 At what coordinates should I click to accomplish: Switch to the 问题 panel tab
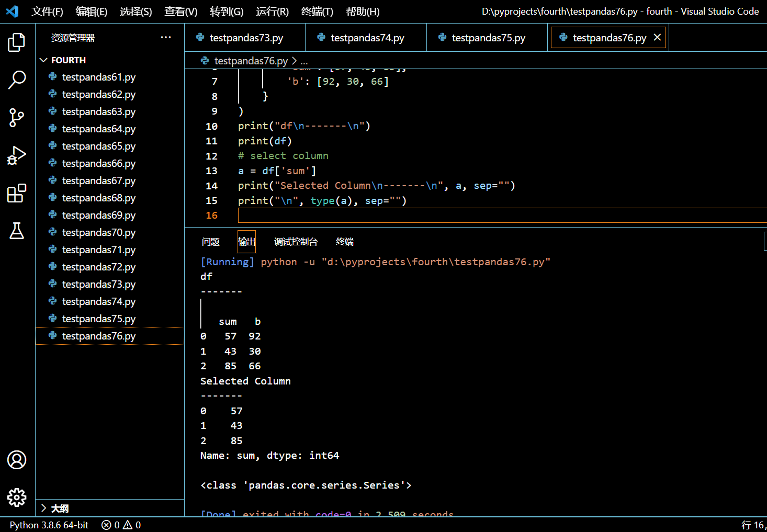[x=210, y=242]
